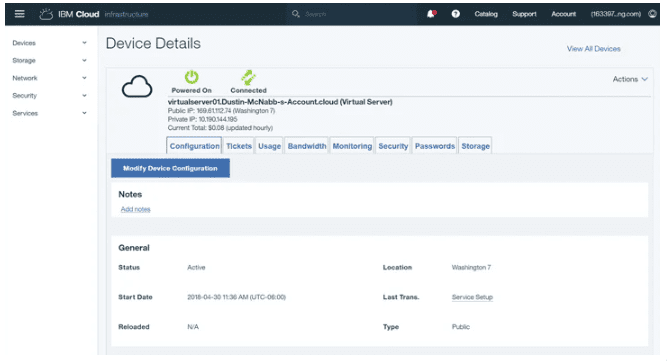Click Modify Device Configuration button
Screen dimensions: 667x361
[x=170, y=168]
